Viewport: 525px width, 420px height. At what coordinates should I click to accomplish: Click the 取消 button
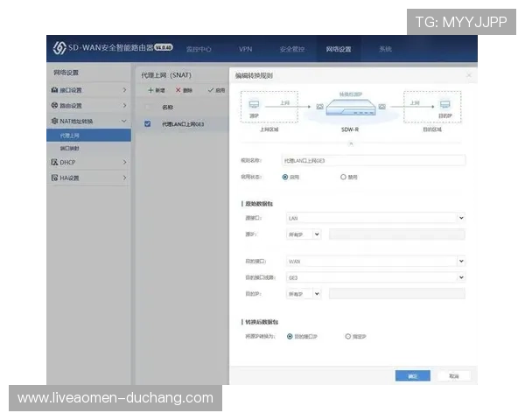point(454,375)
